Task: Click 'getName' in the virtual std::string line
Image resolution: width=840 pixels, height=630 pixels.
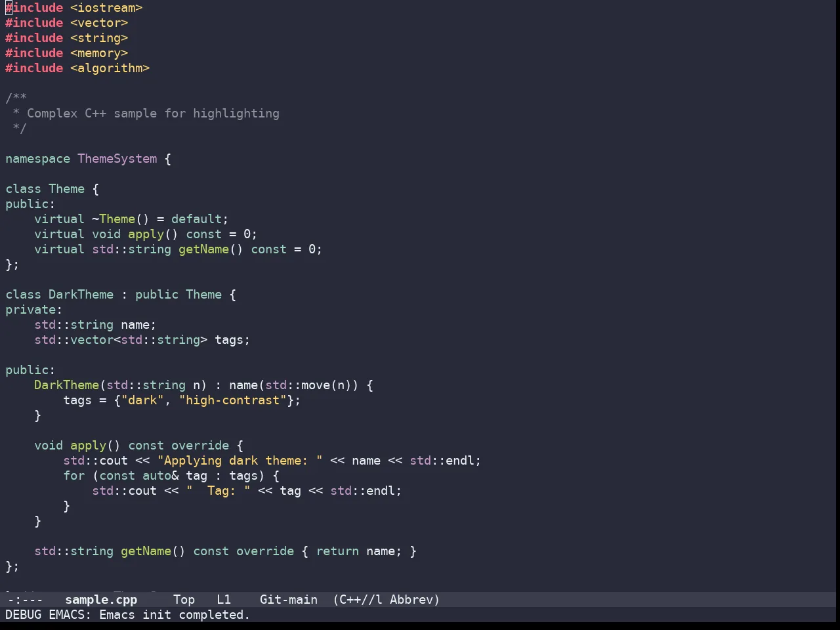Action: tap(203, 249)
